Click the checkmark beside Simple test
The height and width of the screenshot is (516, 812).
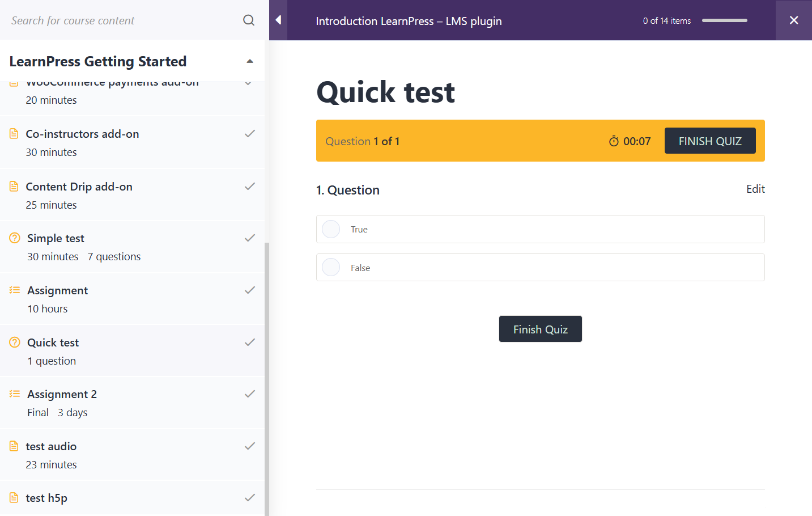(250, 238)
